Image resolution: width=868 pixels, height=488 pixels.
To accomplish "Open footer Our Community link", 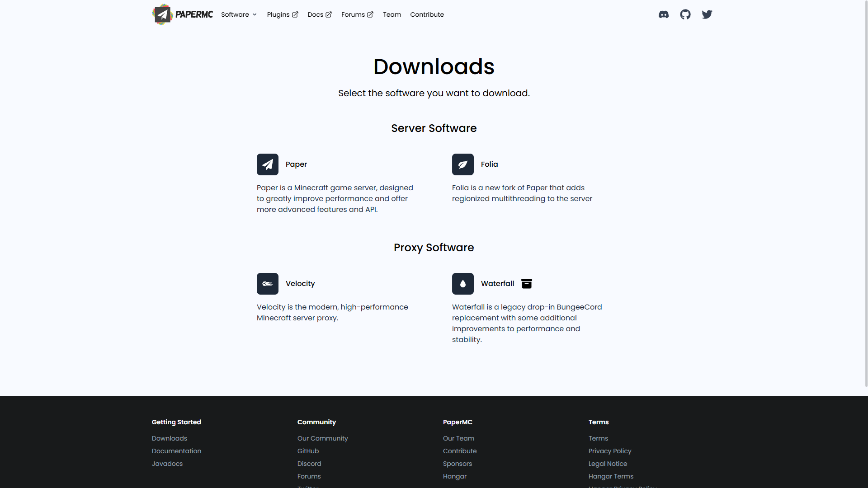I will [323, 438].
